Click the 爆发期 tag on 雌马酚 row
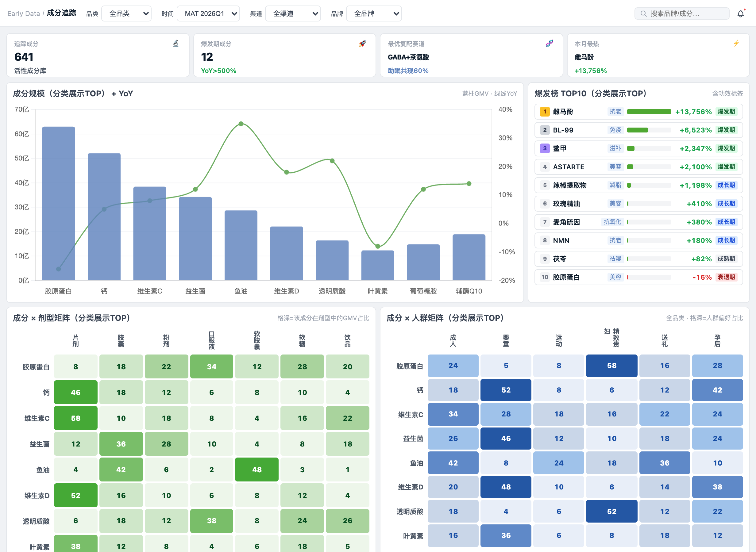The image size is (756, 552). pos(726,112)
